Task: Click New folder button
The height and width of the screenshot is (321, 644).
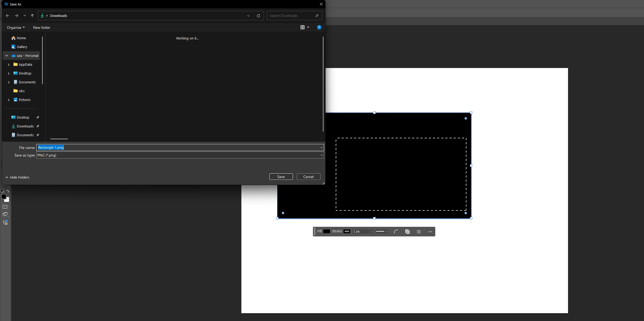Action: [42, 28]
